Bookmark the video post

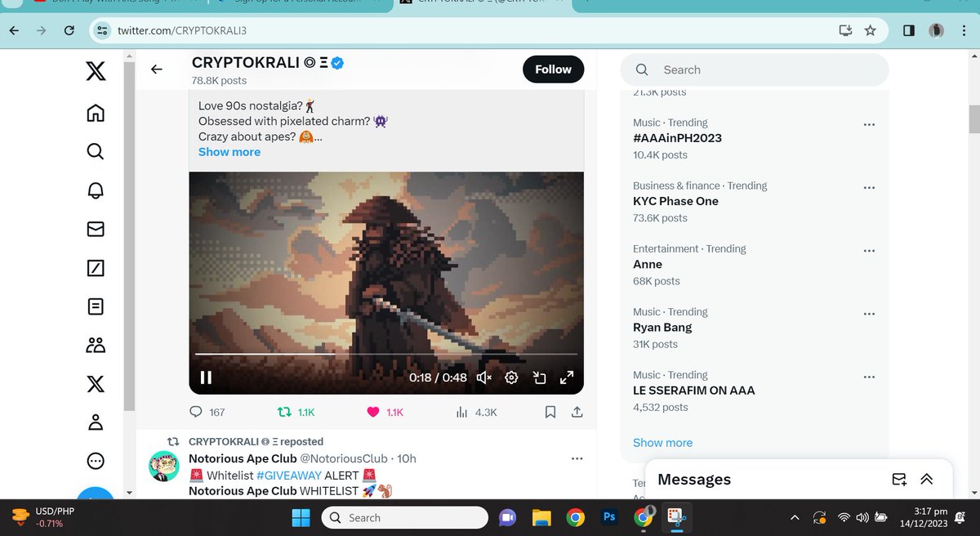(x=550, y=413)
